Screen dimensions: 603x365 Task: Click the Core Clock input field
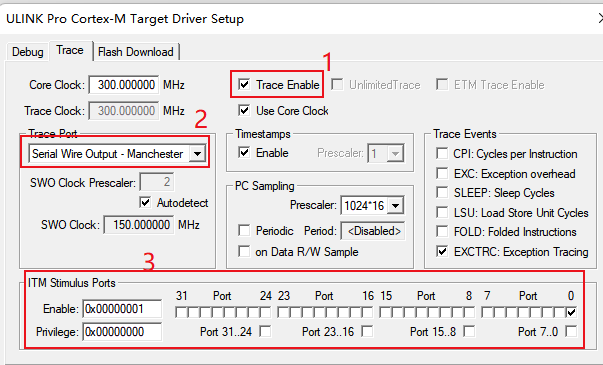click(x=123, y=85)
